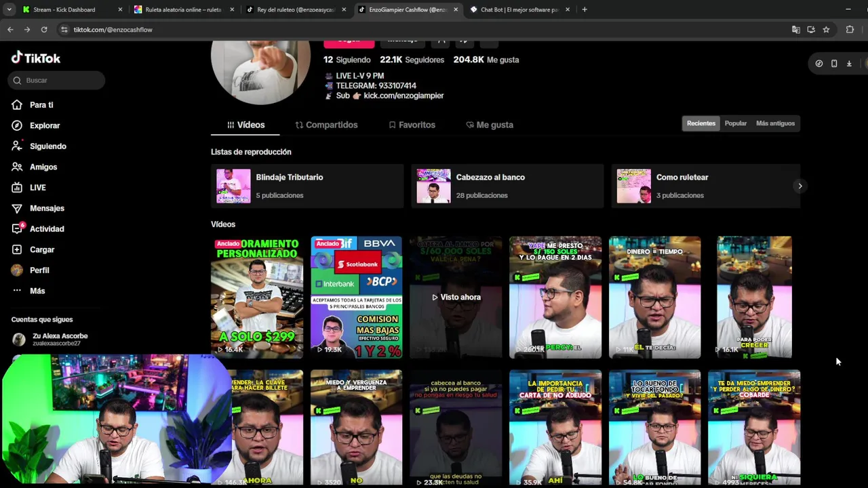868x488 pixels.
Task: Open Carta de no adeudo video
Action: click(555, 428)
